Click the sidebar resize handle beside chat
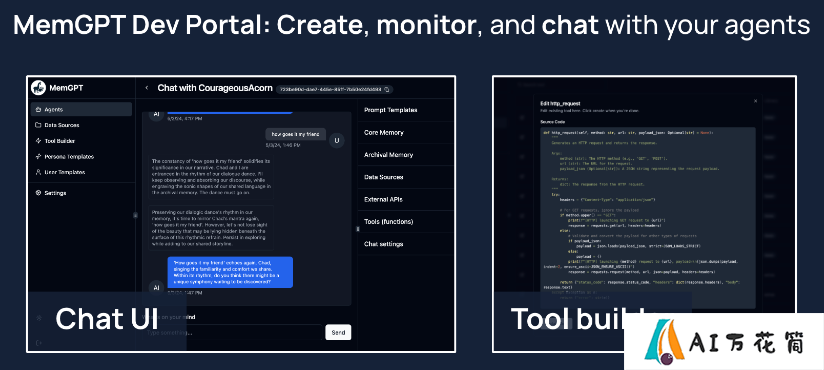 click(135, 215)
